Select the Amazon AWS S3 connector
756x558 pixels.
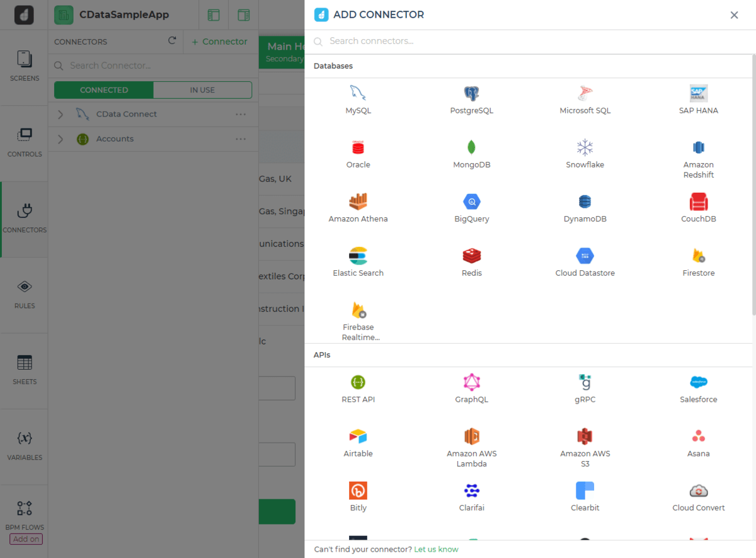[x=585, y=448]
